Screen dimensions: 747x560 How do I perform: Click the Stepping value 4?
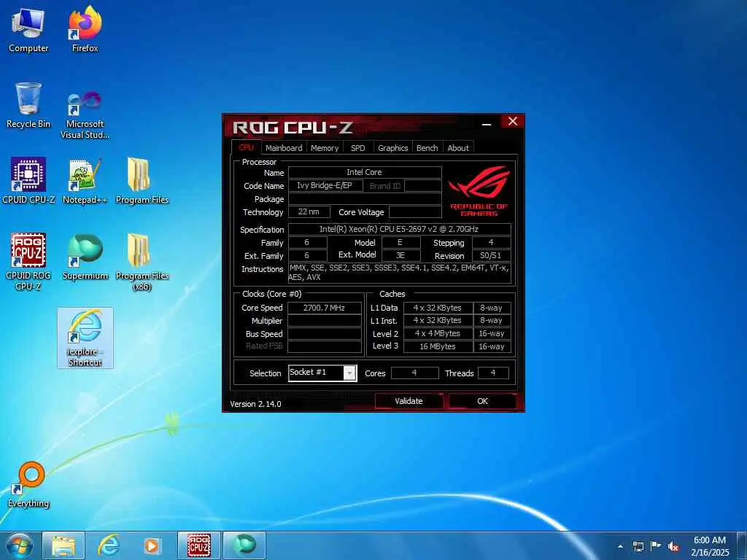click(x=491, y=242)
